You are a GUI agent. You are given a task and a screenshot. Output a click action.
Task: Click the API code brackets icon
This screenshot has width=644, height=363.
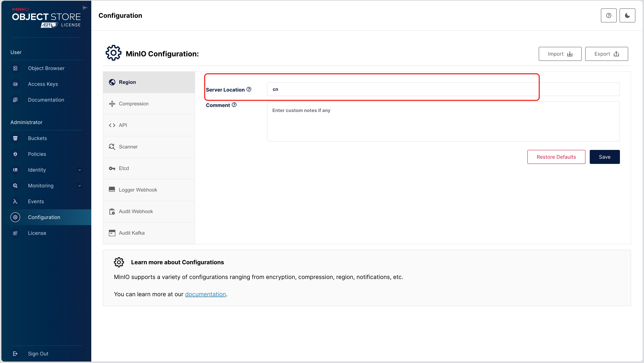tap(112, 125)
